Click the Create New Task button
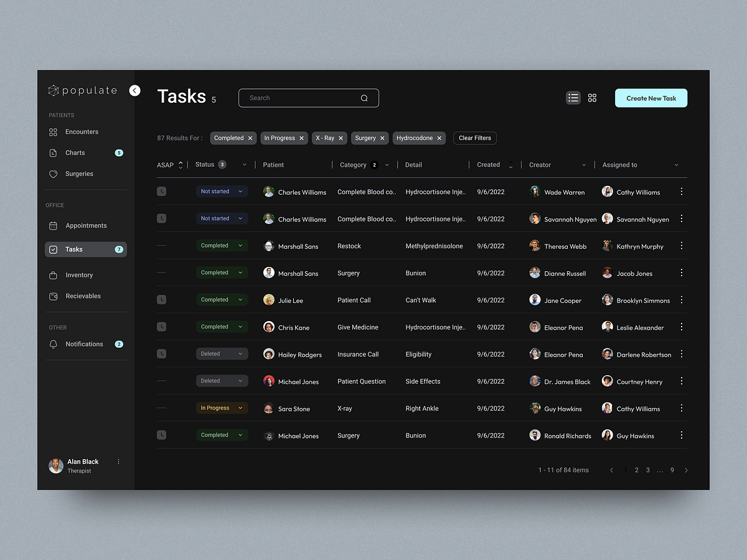Image resolution: width=747 pixels, height=560 pixels. click(651, 98)
